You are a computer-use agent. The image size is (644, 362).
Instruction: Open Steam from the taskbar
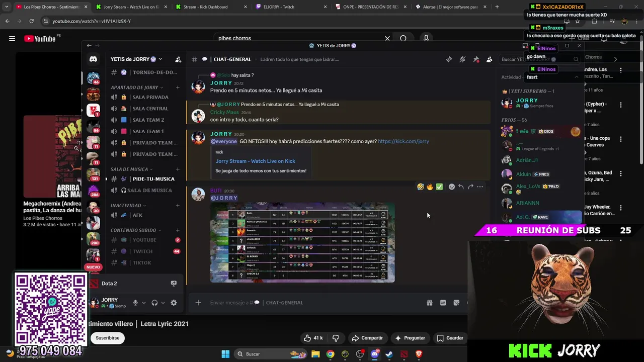tap(389, 354)
